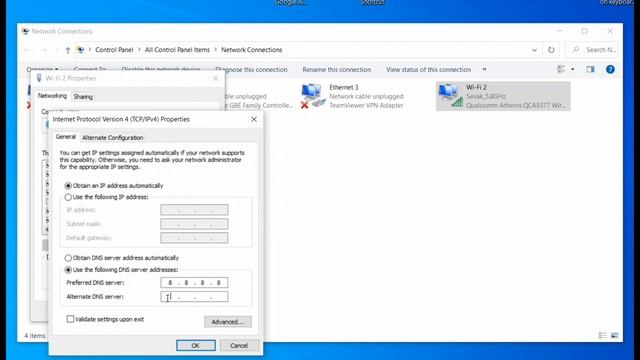Open the Advanced settings button
The height and width of the screenshot is (360, 640).
pos(228,322)
